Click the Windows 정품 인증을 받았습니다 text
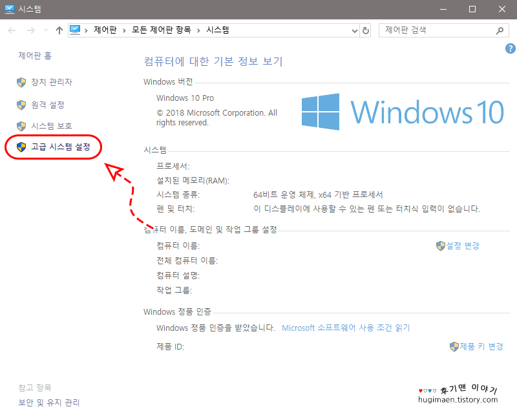The image size is (517, 420). point(216,328)
